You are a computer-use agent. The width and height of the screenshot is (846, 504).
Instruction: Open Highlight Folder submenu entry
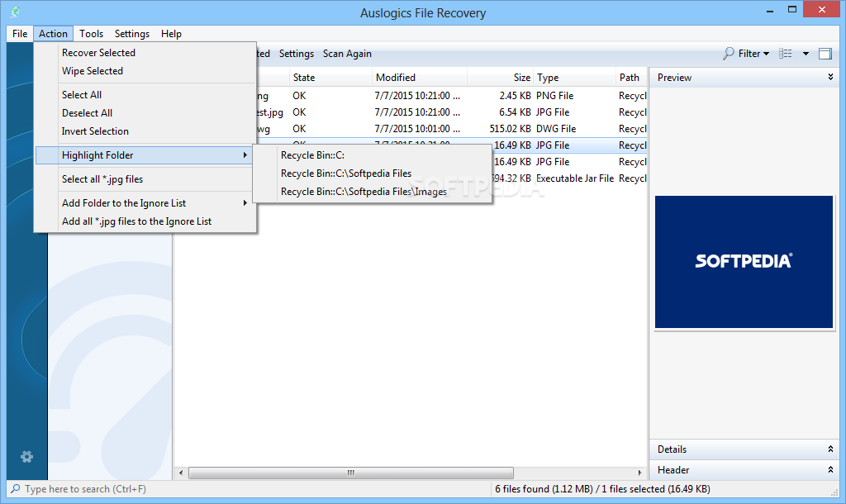[x=144, y=155]
